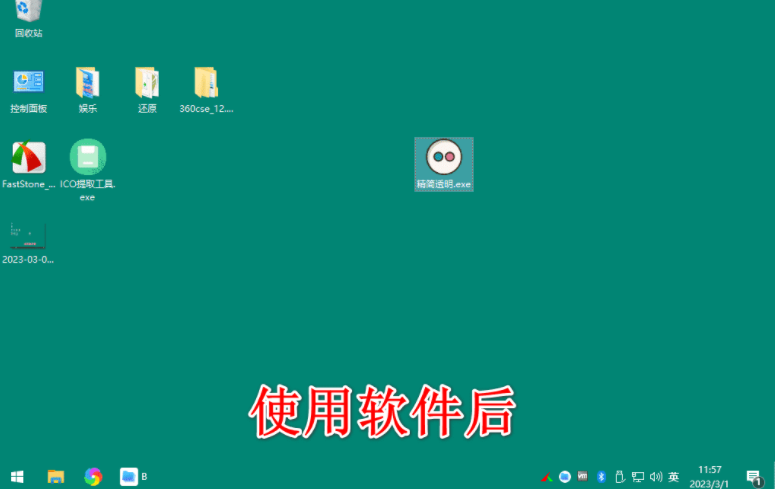Viewport: 775px width, 489px height.
Task: Select the 控制面板 control panel icon
Action: (x=28, y=84)
